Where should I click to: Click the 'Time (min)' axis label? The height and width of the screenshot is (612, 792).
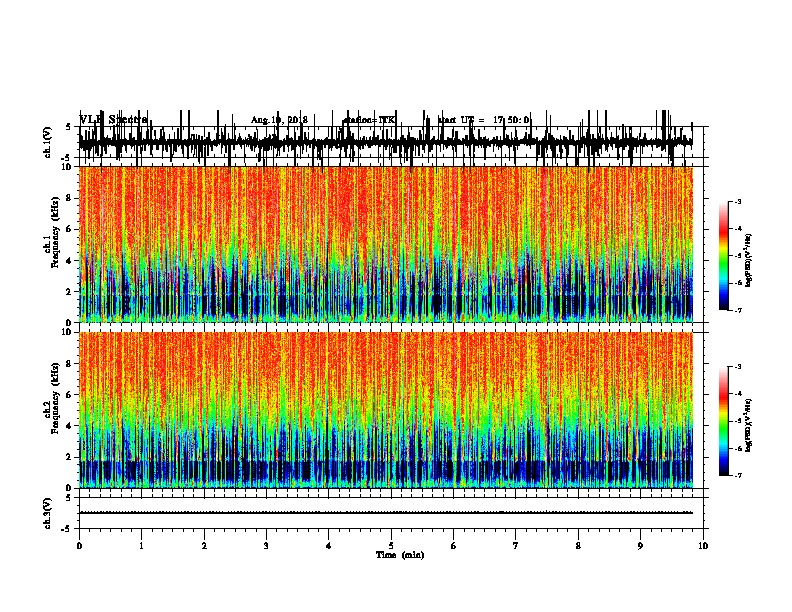tap(400, 555)
